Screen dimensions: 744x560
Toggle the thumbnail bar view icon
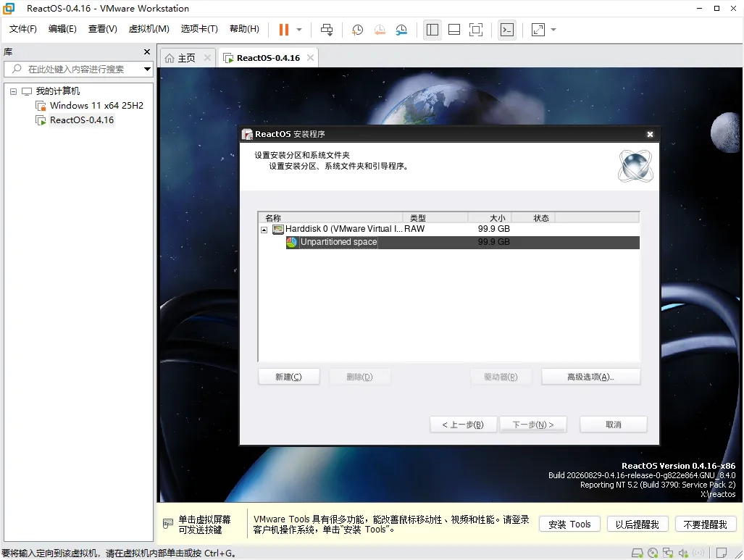(x=454, y=30)
